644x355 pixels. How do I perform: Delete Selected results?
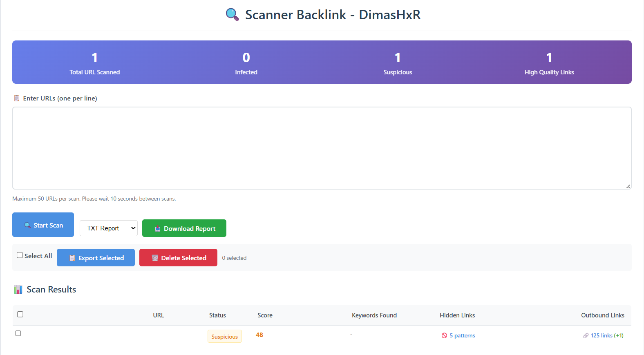click(178, 258)
